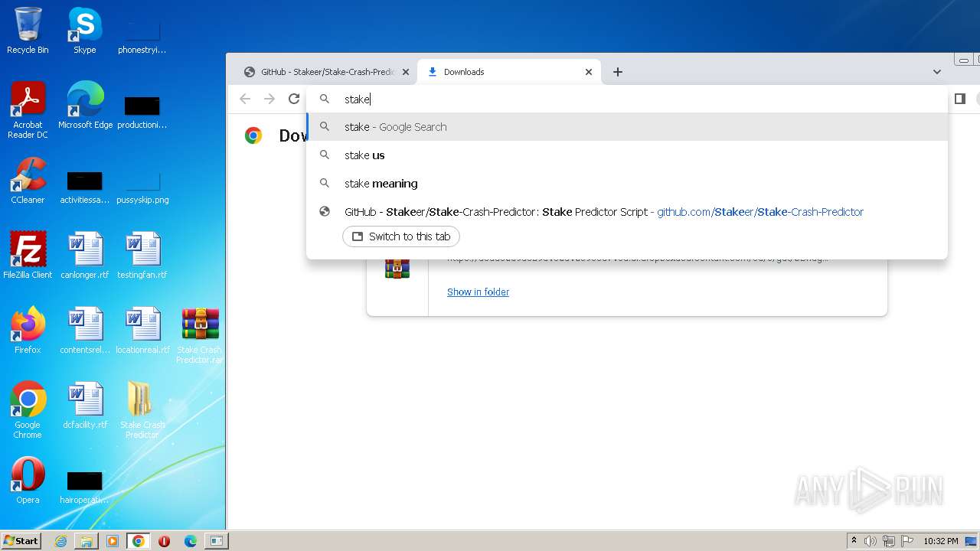Select 'stake - Google Search' suggestion
This screenshot has width=980, height=551.
click(x=627, y=127)
